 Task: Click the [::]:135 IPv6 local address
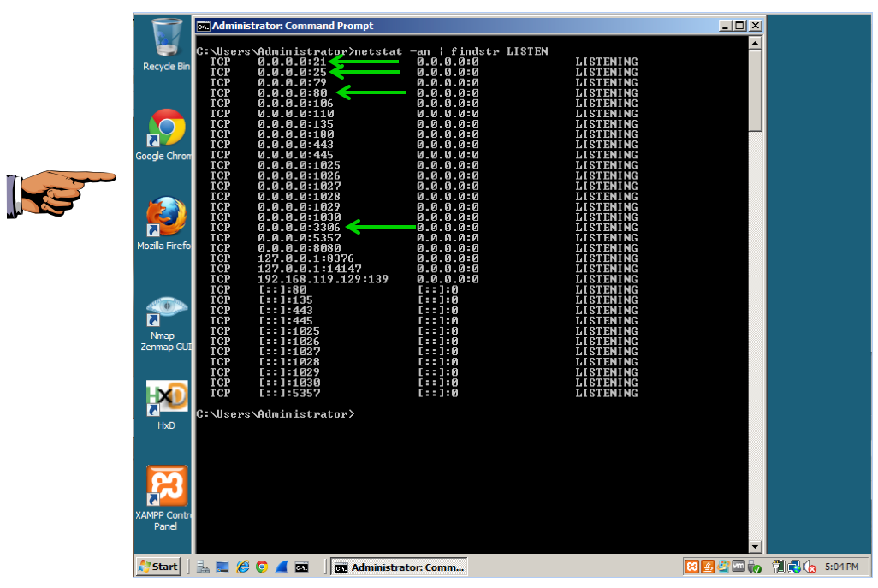tap(286, 300)
